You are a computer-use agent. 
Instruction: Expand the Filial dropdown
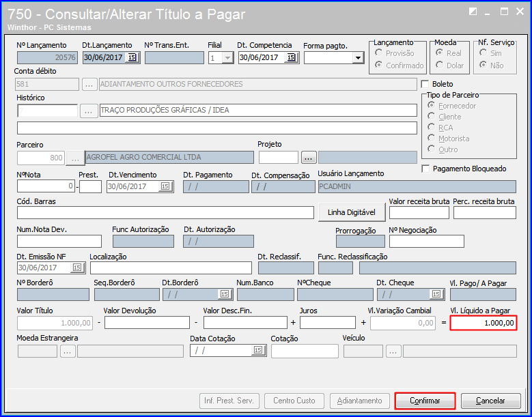click(x=227, y=58)
